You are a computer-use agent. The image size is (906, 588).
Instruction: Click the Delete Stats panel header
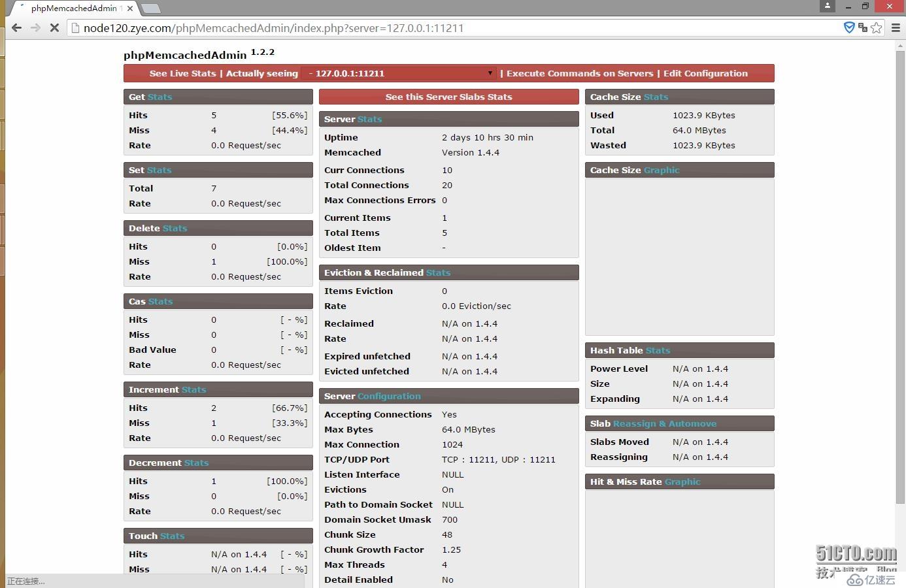tap(218, 228)
